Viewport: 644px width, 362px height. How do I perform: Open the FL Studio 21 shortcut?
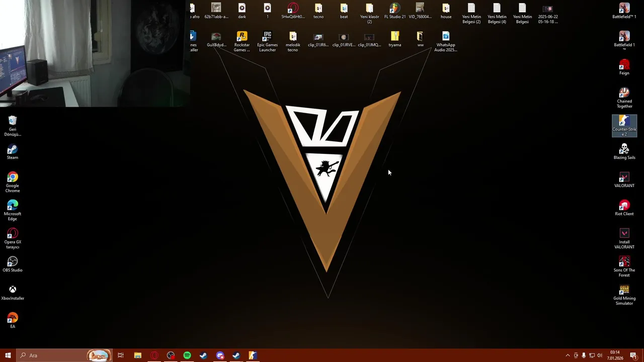click(395, 11)
